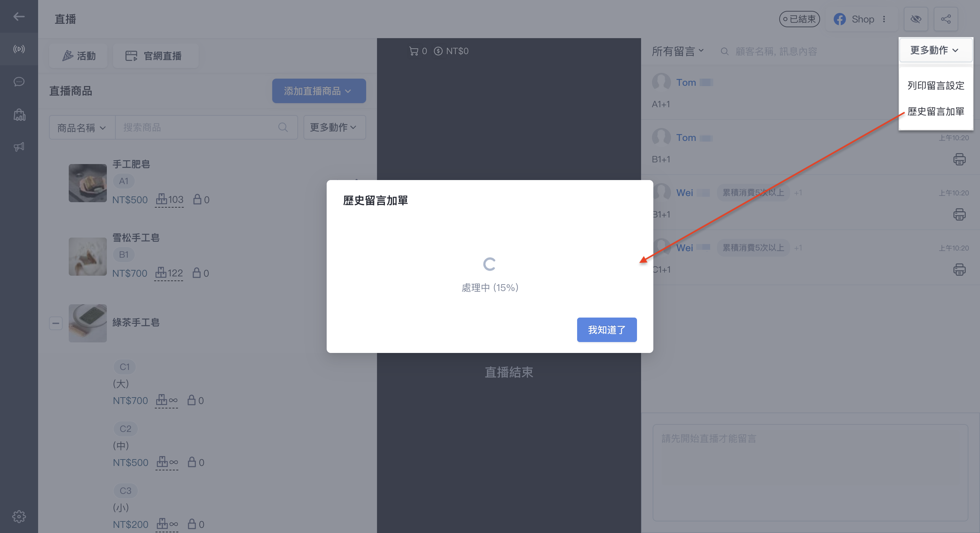980x533 pixels.
Task: Click the C3 keyword tag
Action: 125,491
